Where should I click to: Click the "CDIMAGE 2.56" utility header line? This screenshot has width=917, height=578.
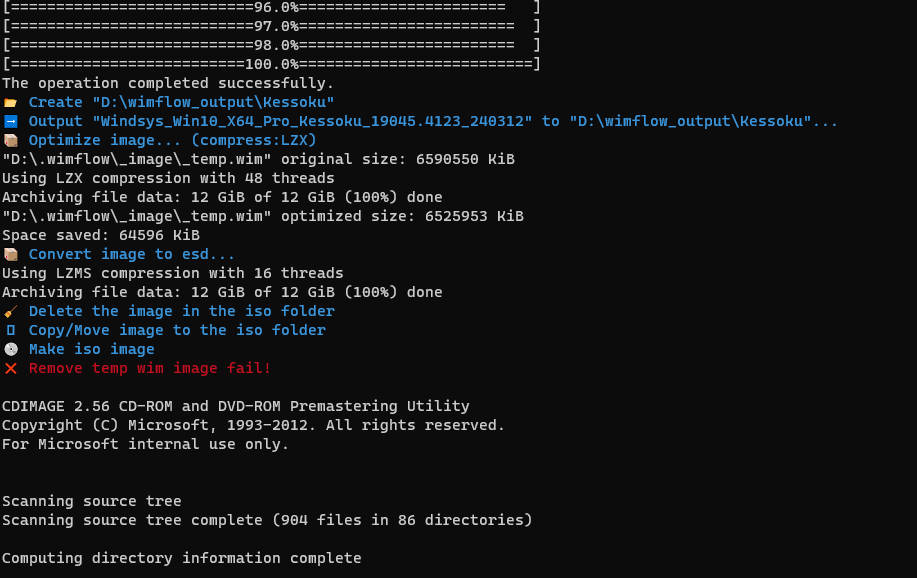236,406
